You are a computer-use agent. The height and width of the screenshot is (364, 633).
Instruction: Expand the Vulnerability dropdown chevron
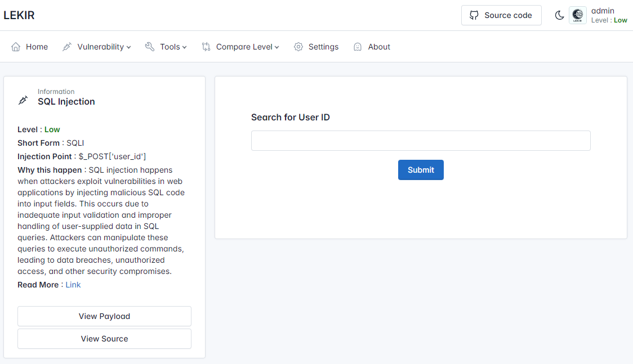[x=129, y=47]
